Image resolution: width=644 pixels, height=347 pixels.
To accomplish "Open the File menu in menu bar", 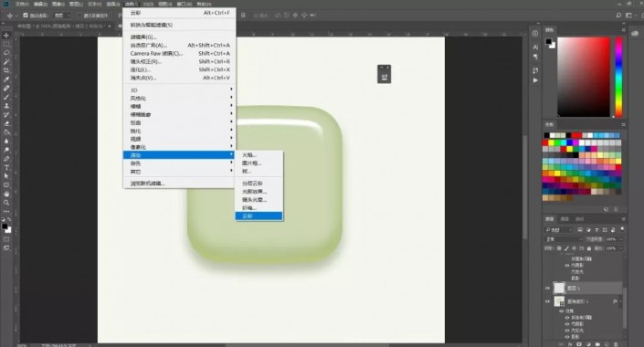I will click(x=21, y=4).
